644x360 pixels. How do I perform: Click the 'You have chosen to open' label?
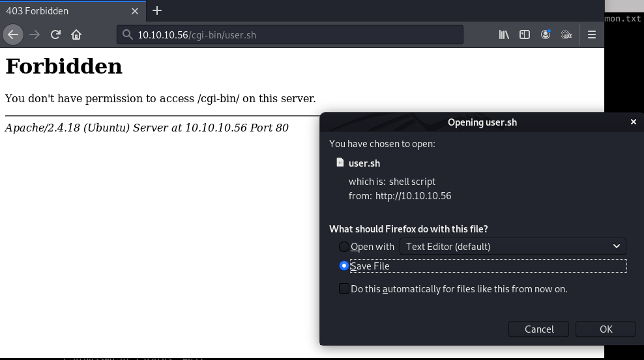click(x=382, y=144)
